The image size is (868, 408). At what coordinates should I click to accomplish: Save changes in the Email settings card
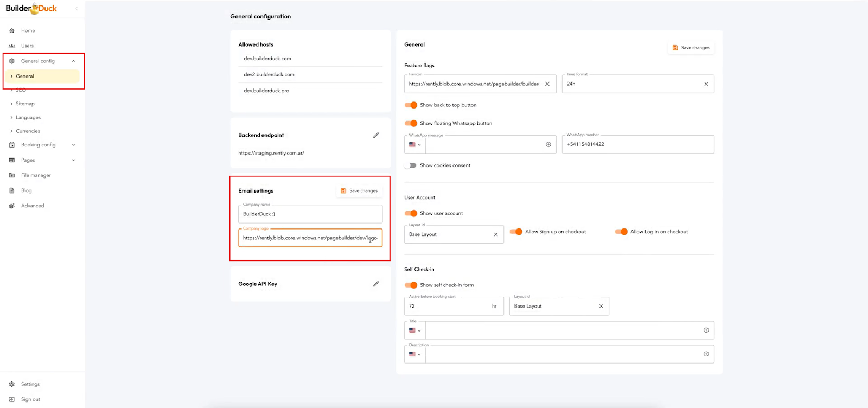coord(359,190)
